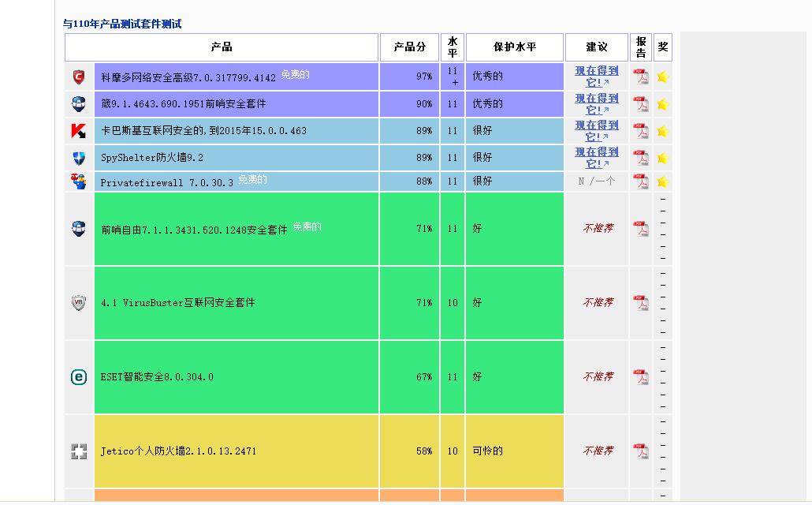Click 不推荐 in the ESET row
Image resolution: width=812 pixels, height=505 pixels.
tap(598, 377)
